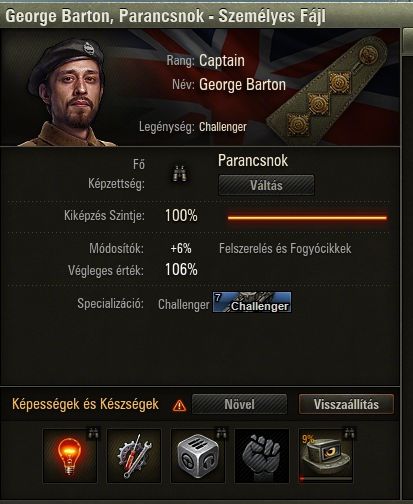This screenshot has height=504, width=413.
Task: Click George Barton's portrait image
Action: pyautogui.click(x=67, y=93)
